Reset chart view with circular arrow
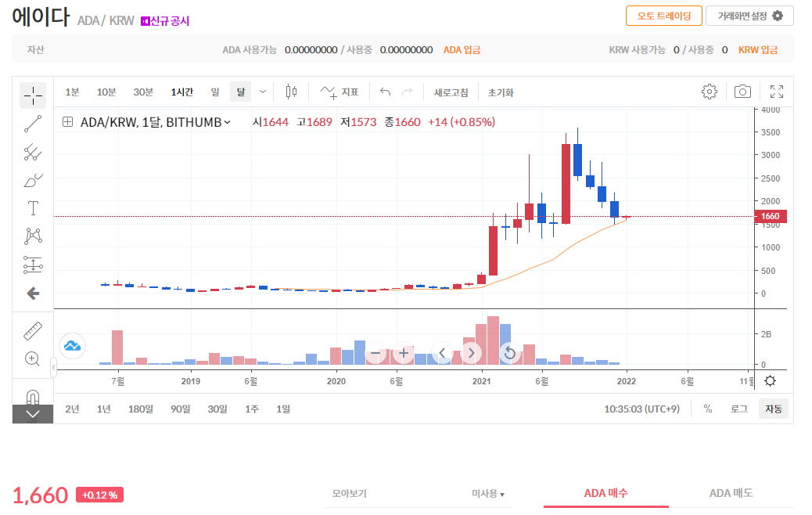 tap(510, 353)
